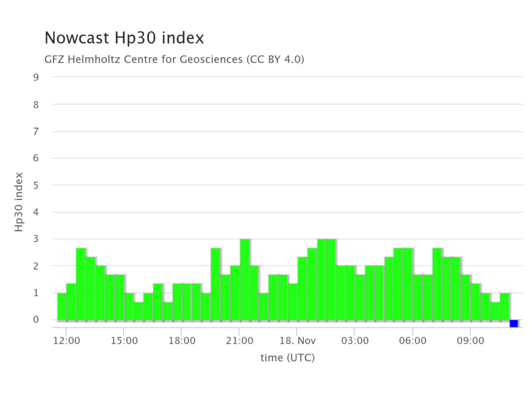This screenshot has height=399, width=532.
Task: Click the 5 on the y-axis
Action: (36, 185)
